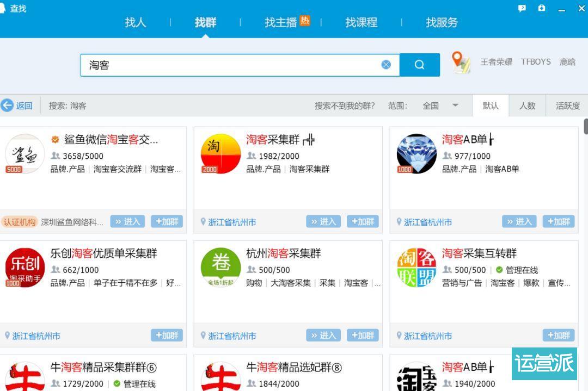This screenshot has width=588, height=391.
Task: Click the 大淘客采集 tag
Action: [x=291, y=283]
